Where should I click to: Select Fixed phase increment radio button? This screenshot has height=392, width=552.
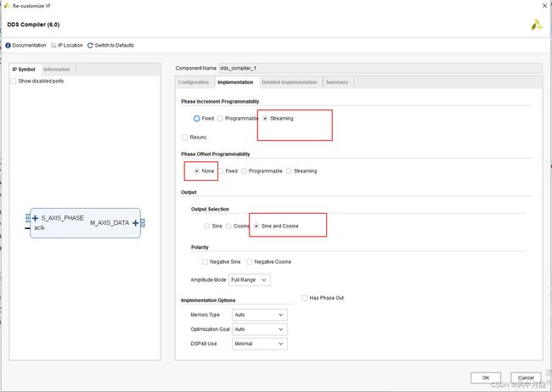point(197,119)
